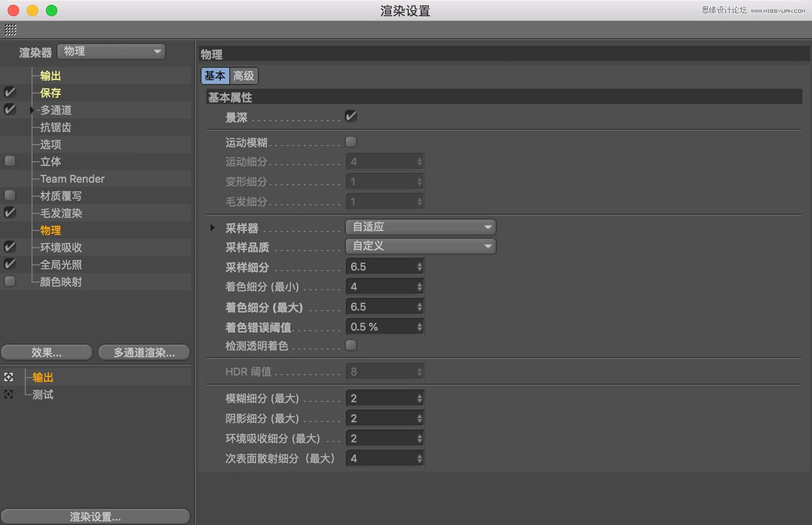This screenshot has width=812, height=525.
Task: Click the checkered pattern icon in the top toolbar
Action: (11, 29)
